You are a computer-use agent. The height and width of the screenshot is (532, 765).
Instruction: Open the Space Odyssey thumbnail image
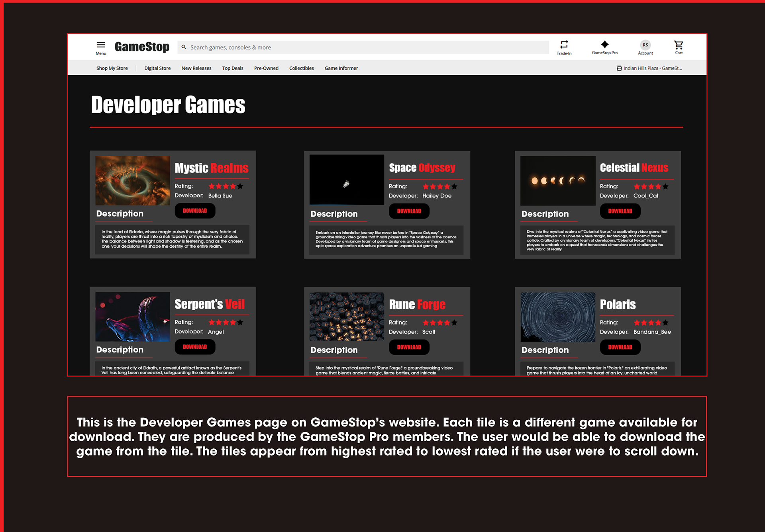[347, 180]
